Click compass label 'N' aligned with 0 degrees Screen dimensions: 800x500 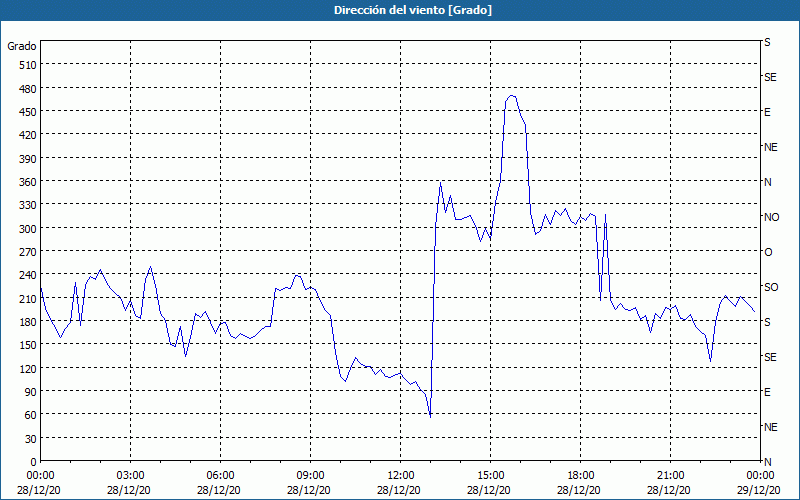click(x=768, y=462)
